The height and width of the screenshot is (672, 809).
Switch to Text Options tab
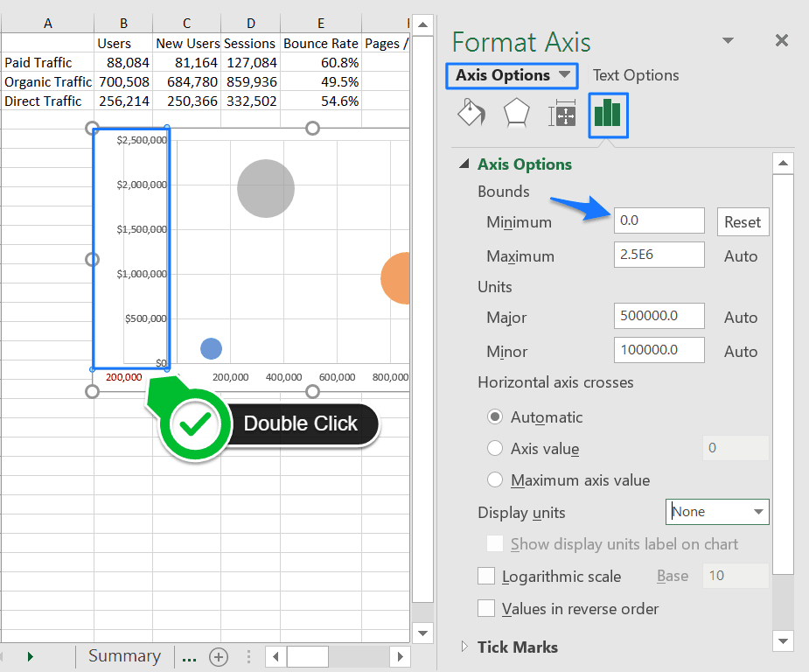point(636,75)
